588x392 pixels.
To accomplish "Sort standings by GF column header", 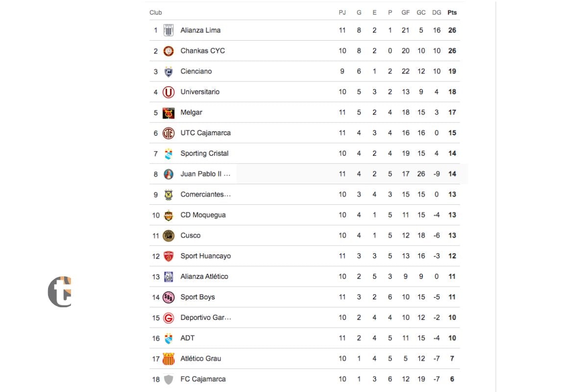I will tap(405, 12).
